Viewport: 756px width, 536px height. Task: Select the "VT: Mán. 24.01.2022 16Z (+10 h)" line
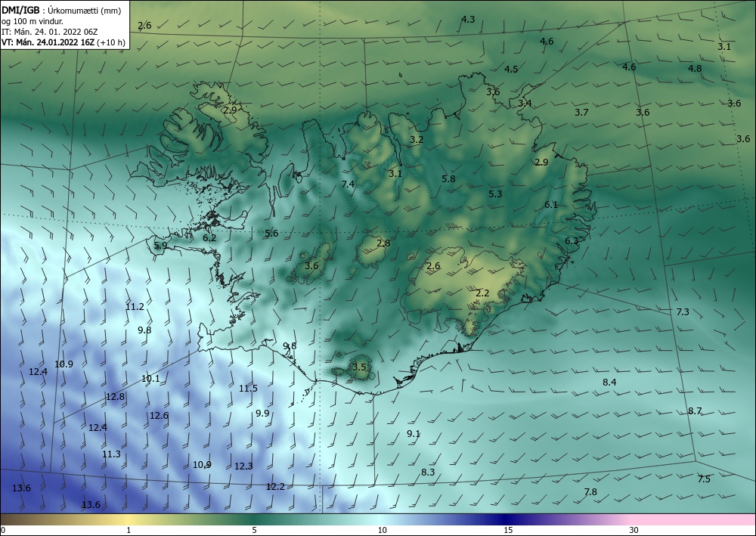click(64, 42)
